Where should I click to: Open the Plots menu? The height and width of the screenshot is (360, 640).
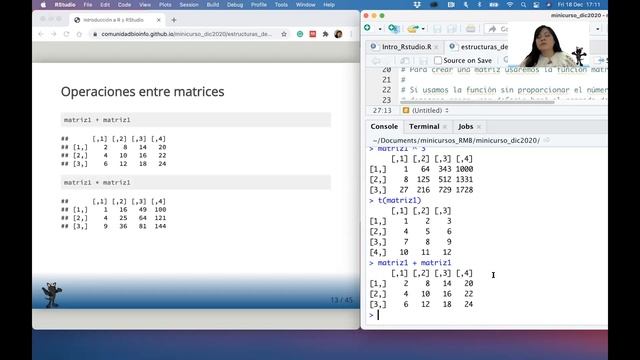coord(165,5)
